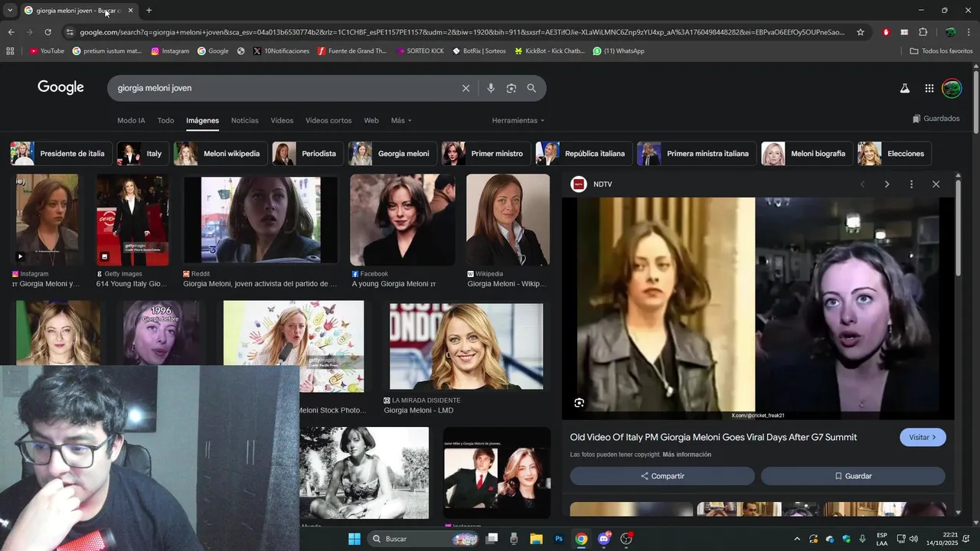The height and width of the screenshot is (551, 980).
Task: Select the Elecciones suggestion chip
Action: click(x=894, y=154)
